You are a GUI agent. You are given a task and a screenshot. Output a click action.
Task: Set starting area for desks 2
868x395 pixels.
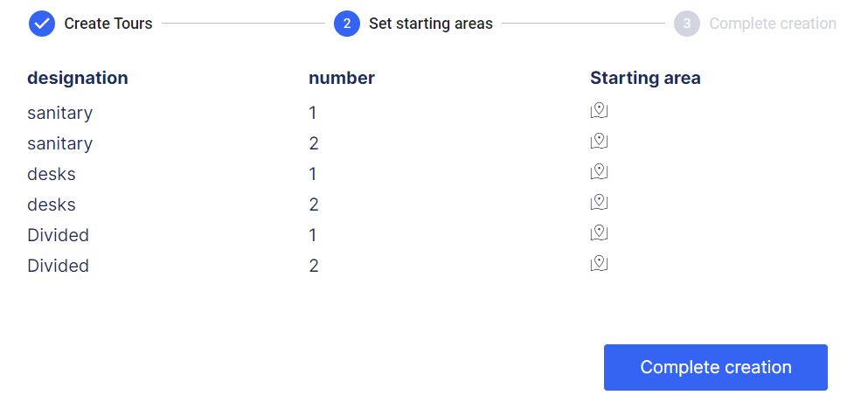pyautogui.click(x=599, y=203)
